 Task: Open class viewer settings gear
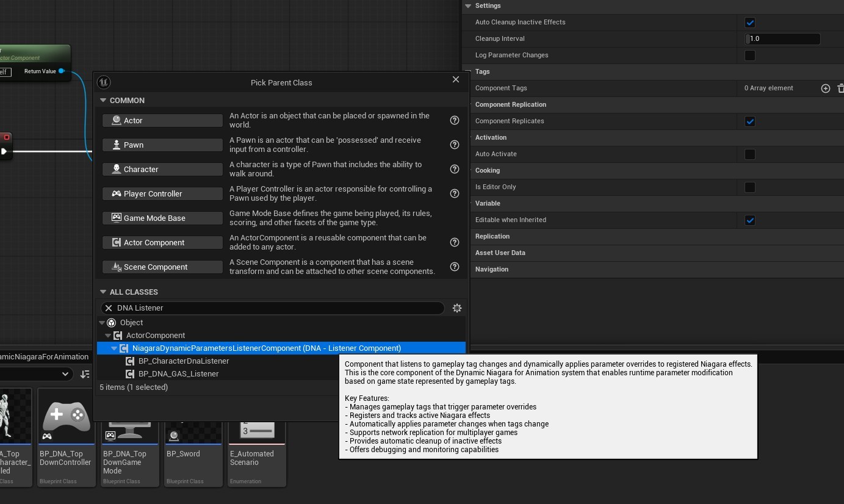[456, 308]
